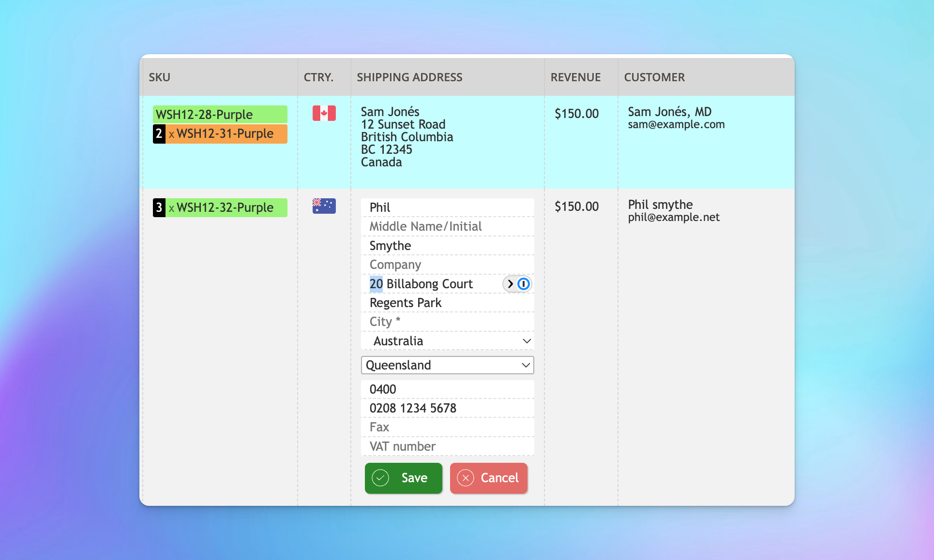
Task: Click Cancel to discard address changes
Action: (x=488, y=477)
